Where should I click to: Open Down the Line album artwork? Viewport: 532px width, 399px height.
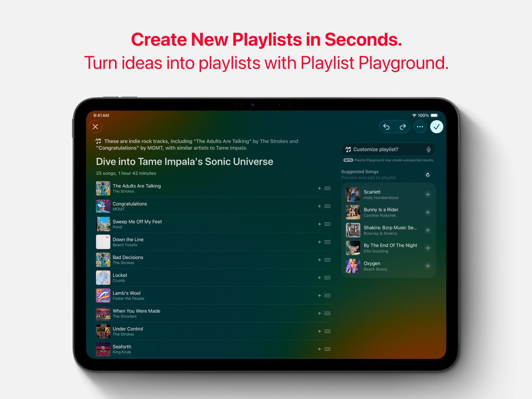(x=103, y=242)
